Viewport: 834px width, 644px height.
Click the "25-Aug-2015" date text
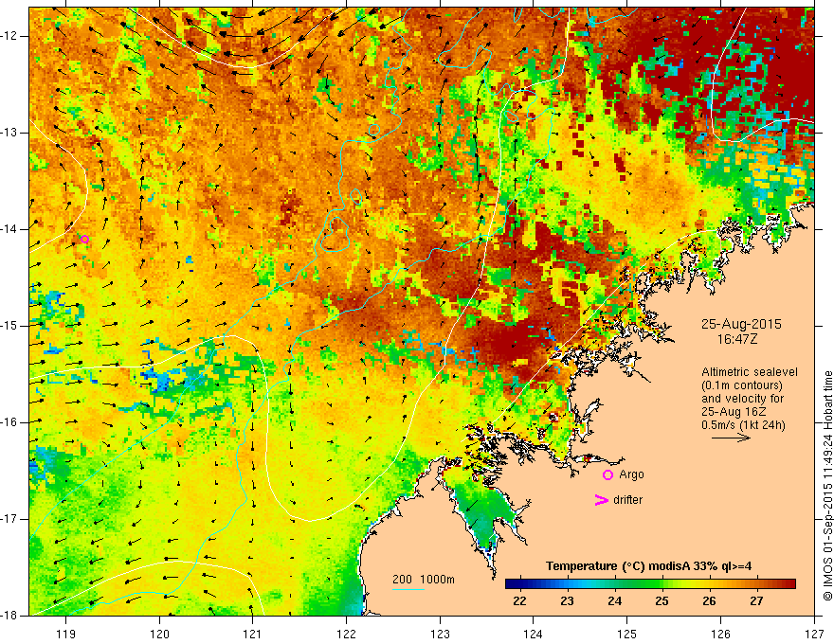(x=741, y=324)
